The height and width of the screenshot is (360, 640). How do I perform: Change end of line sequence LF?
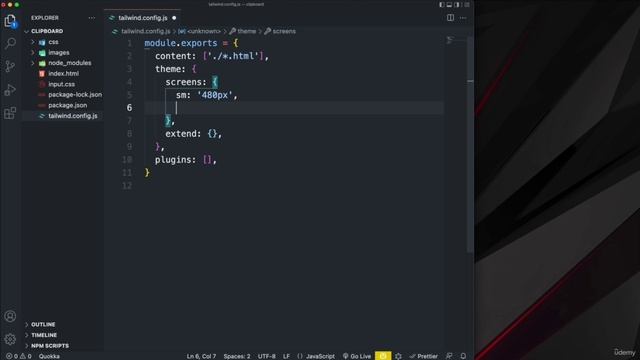tap(287, 356)
